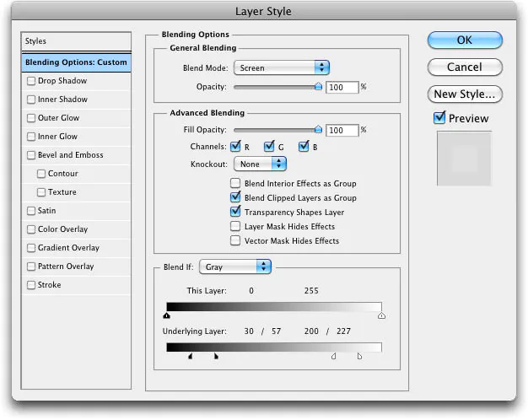
Task: Click the OK button
Action: click(x=465, y=40)
